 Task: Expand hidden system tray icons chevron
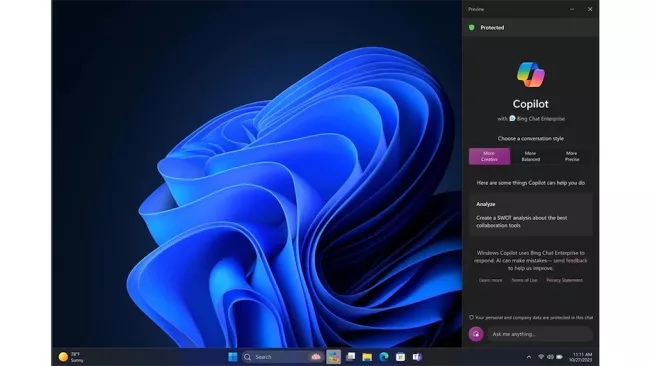pyautogui.click(x=529, y=357)
